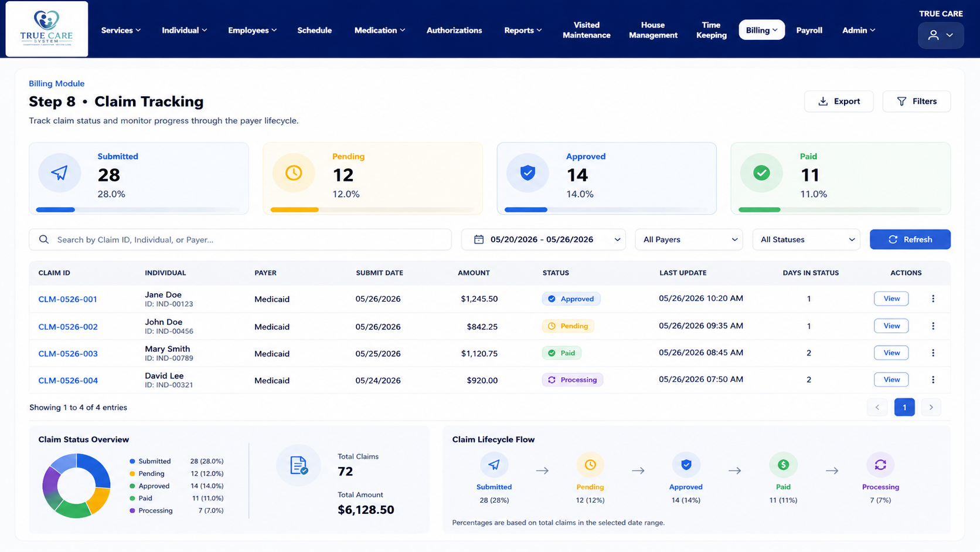Go to next page arrow

coord(931,407)
